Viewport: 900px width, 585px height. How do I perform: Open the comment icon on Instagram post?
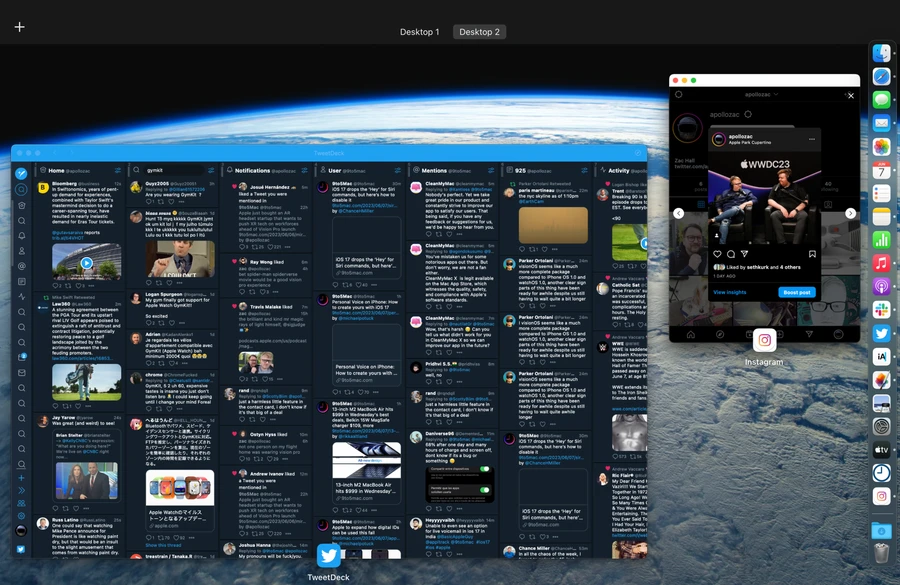click(x=730, y=254)
